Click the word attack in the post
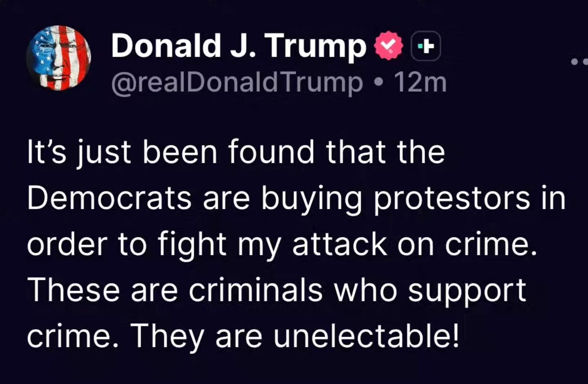This screenshot has height=384, width=588. tap(339, 244)
